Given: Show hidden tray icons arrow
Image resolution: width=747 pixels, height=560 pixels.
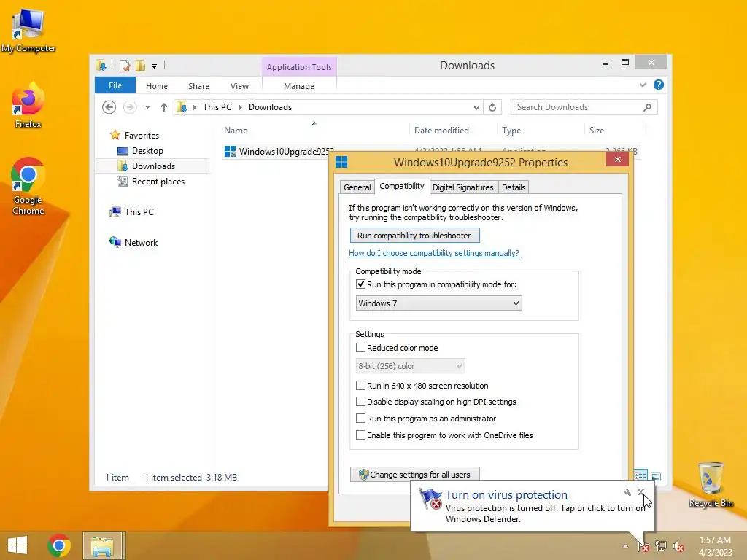Looking at the screenshot, I should coord(625,546).
